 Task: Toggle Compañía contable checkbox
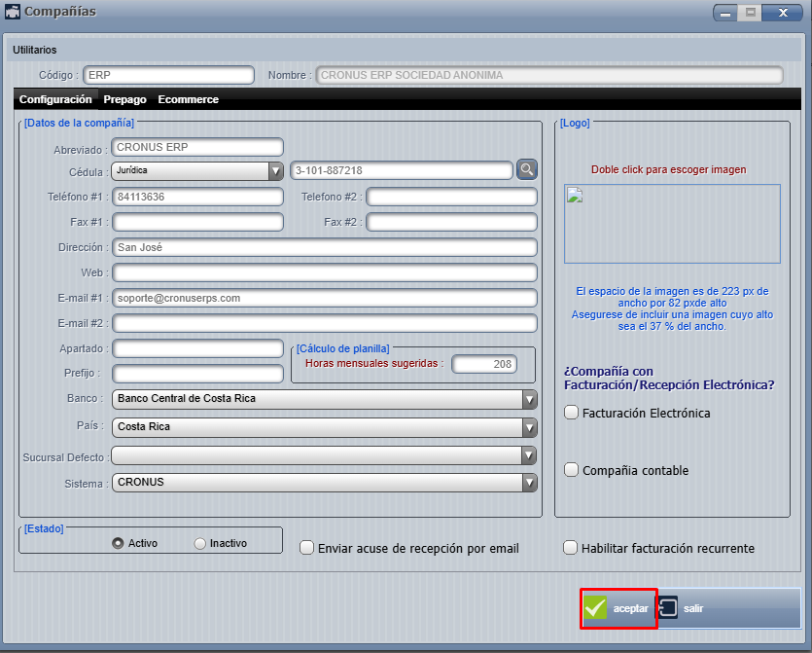click(571, 470)
